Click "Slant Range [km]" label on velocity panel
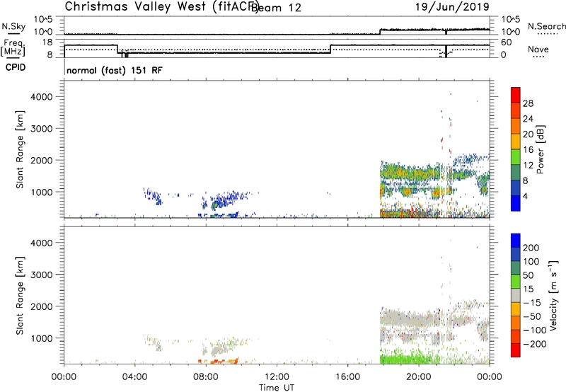This screenshot has height=392, width=566. coord(20,296)
